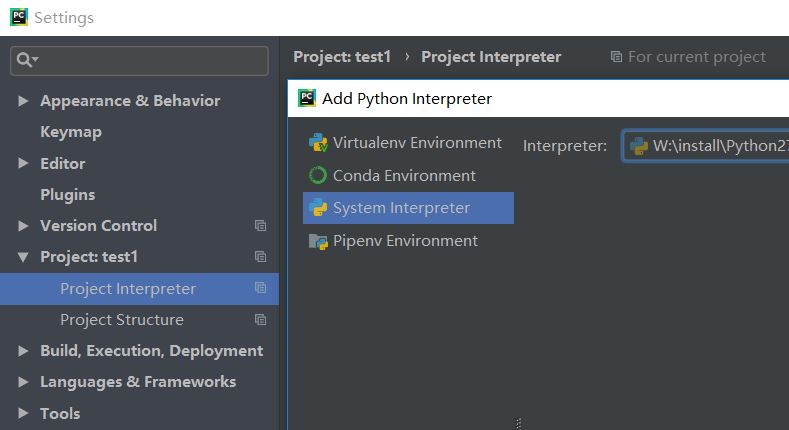
Task: Open the Plugins settings page
Action: 67,195
